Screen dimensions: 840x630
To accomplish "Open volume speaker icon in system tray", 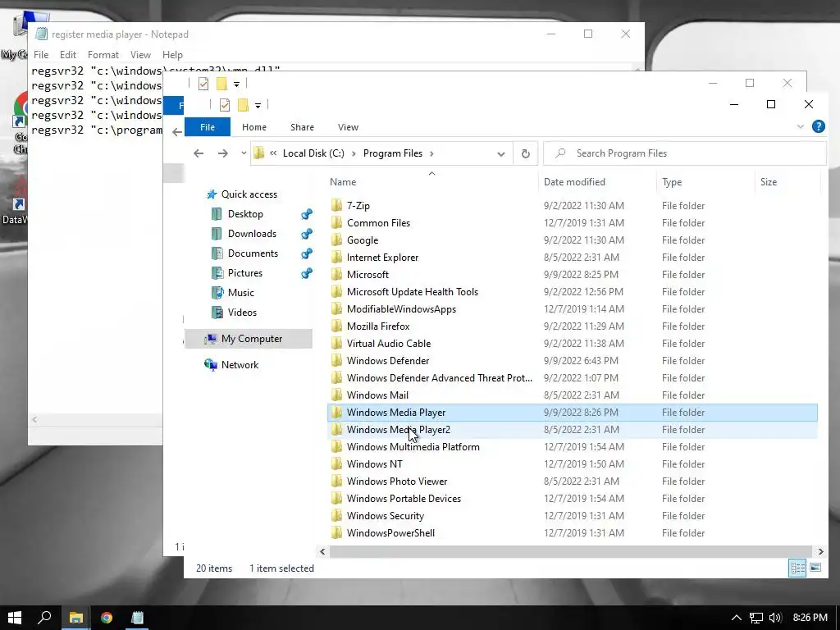I will point(774,619).
